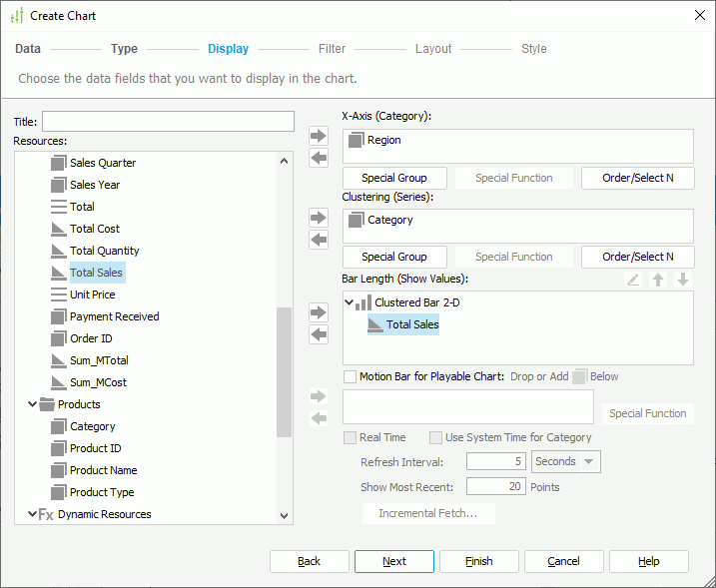Close the Create Chart dialog

[x=700, y=16]
